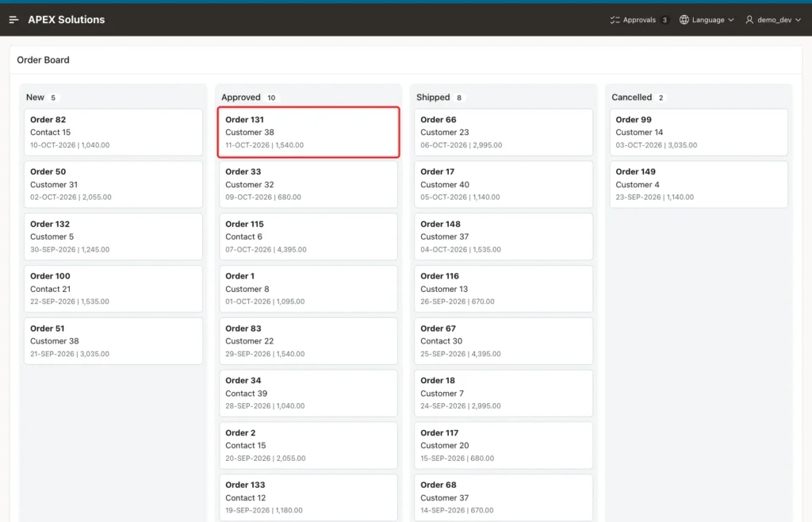Open the Order 33 card
This screenshot has height=522, width=812.
tap(308, 184)
